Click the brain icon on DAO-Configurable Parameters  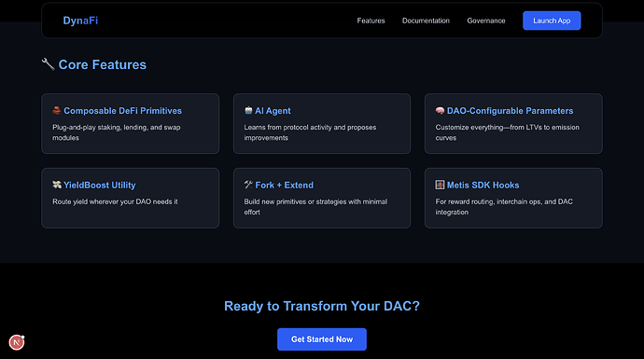tap(440, 110)
